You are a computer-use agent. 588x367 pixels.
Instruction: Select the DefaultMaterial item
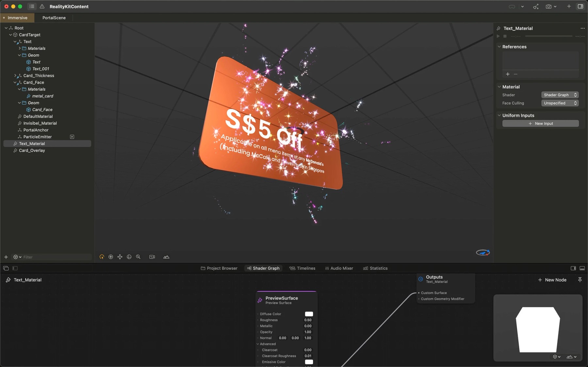pyautogui.click(x=38, y=117)
